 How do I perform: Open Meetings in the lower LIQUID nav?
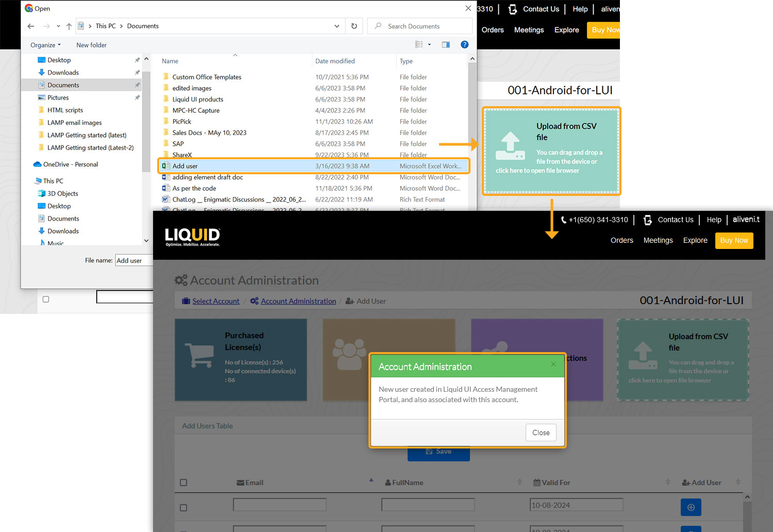pyautogui.click(x=658, y=240)
